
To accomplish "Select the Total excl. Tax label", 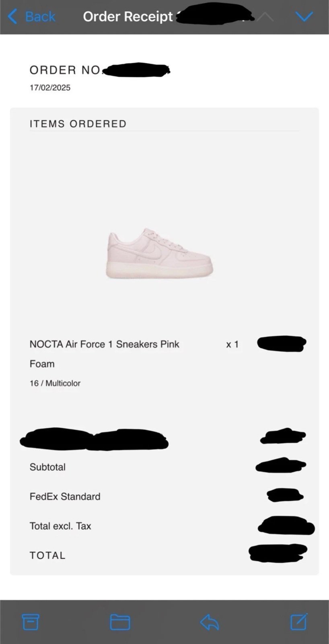I will click(60, 526).
